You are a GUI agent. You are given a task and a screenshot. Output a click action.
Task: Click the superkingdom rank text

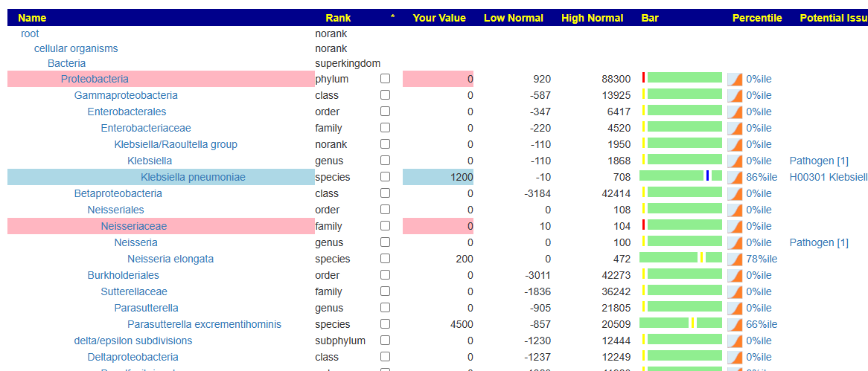348,64
